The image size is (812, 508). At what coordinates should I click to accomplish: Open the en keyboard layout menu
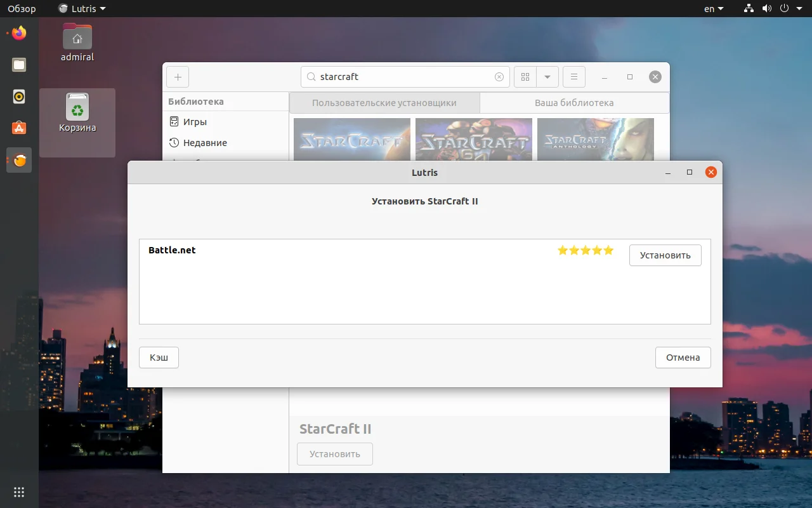click(x=714, y=9)
